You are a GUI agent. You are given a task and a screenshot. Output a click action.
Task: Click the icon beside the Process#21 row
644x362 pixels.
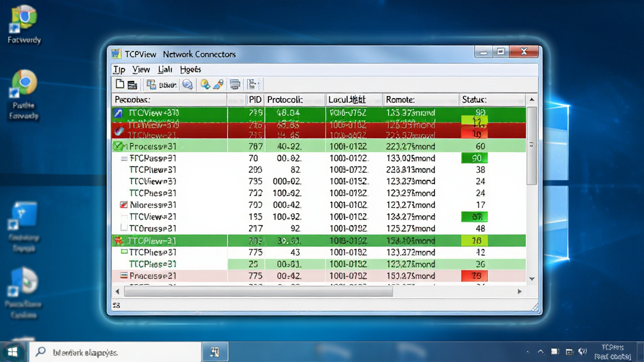[x=124, y=275]
